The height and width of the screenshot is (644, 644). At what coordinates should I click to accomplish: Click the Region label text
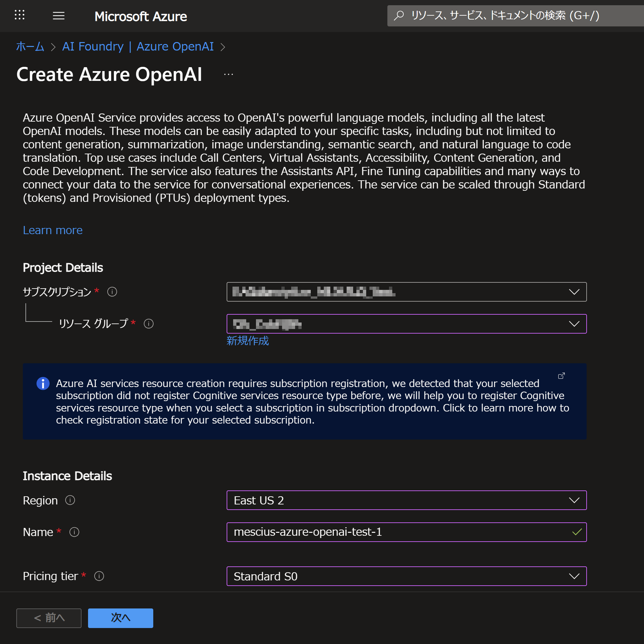pos(40,501)
